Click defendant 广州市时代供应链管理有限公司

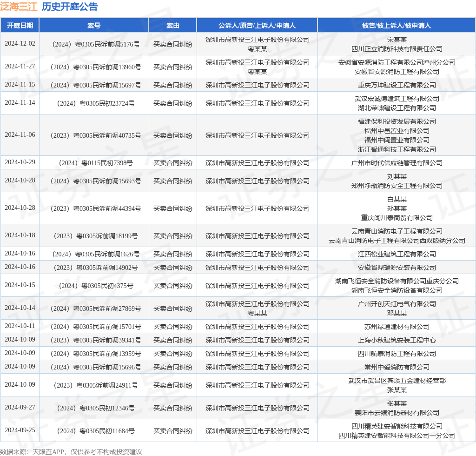[x=397, y=163]
